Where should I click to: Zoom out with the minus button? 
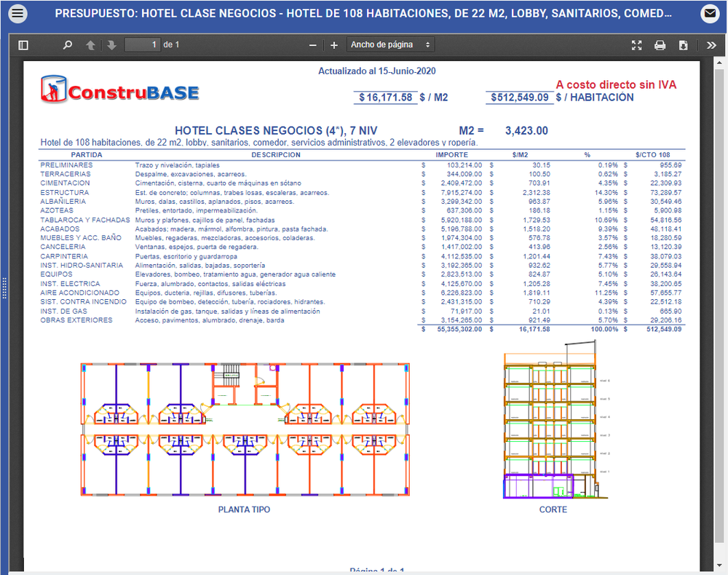312,45
